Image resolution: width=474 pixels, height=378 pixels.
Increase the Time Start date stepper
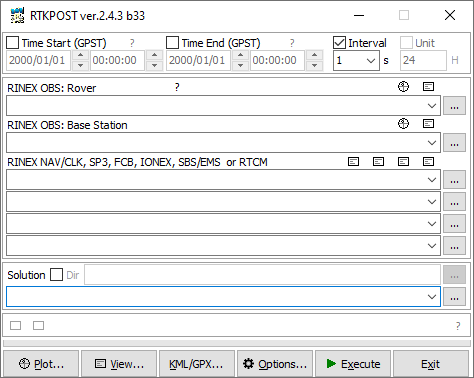tap(80, 55)
